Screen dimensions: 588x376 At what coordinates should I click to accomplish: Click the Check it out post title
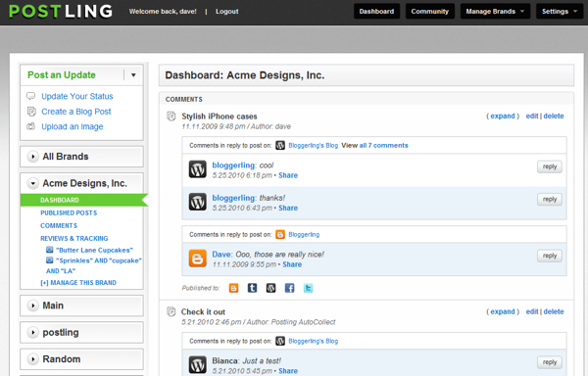click(203, 312)
